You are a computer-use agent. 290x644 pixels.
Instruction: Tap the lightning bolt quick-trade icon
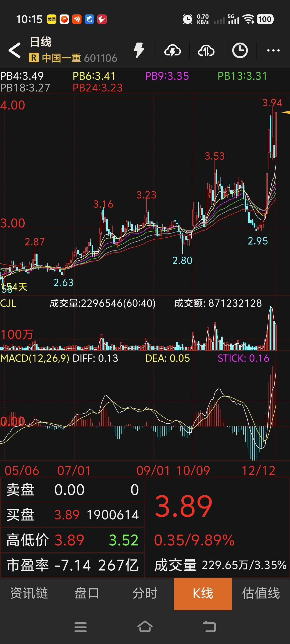[139, 50]
